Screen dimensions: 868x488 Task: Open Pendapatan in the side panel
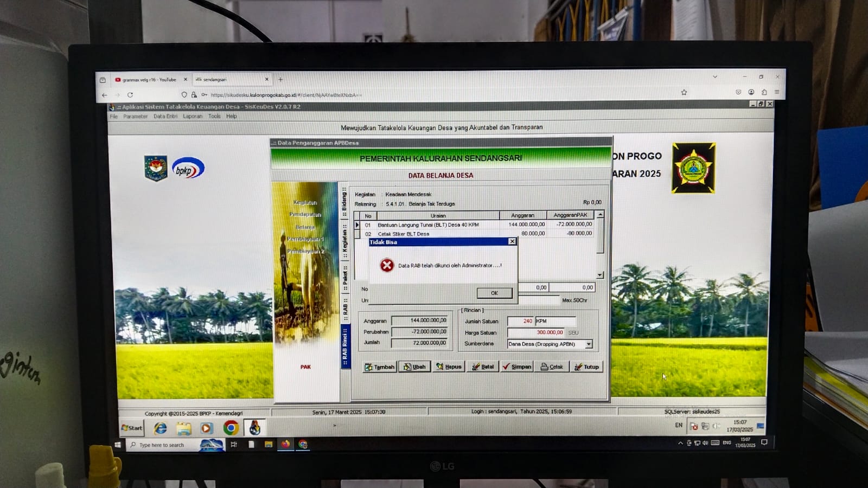click(x=305, y=215)
